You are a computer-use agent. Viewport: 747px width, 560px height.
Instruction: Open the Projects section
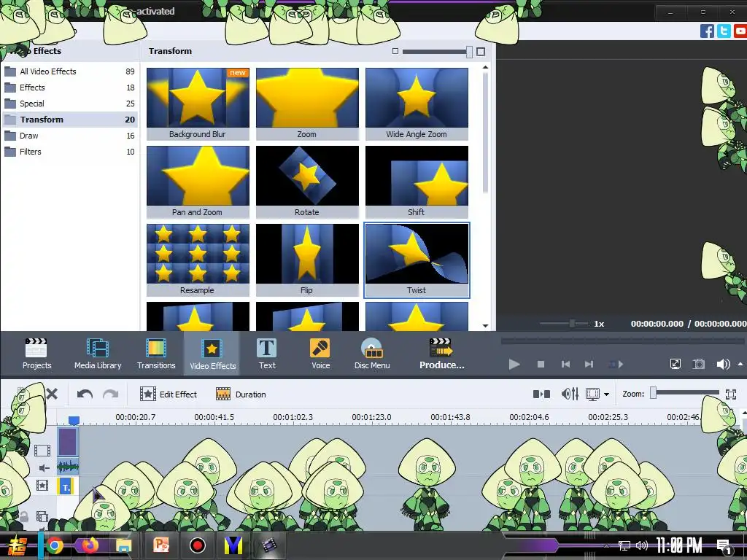(x=36, y=354)
